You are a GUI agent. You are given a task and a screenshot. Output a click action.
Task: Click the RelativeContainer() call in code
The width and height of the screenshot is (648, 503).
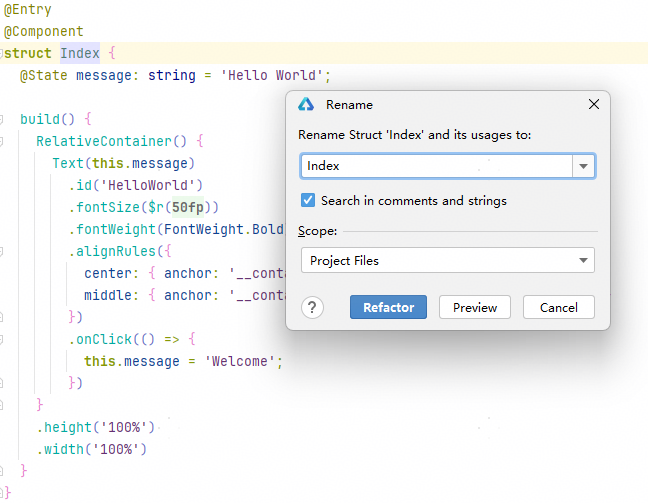111,141
